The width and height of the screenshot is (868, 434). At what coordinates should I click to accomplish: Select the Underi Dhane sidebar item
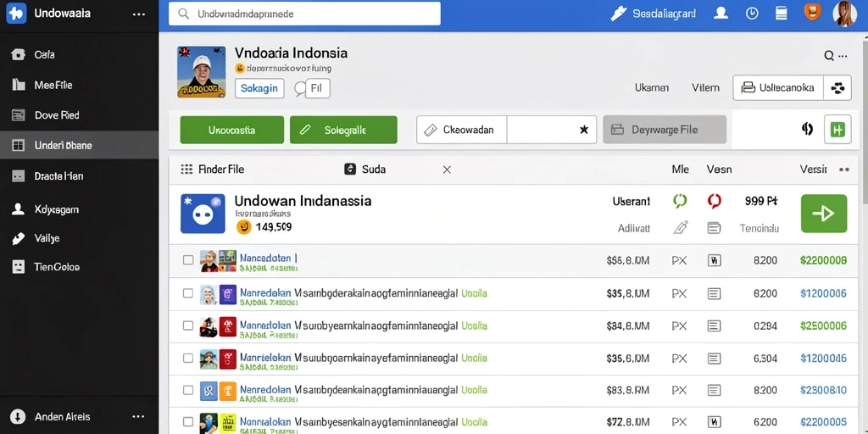click(x=79, y=145)
